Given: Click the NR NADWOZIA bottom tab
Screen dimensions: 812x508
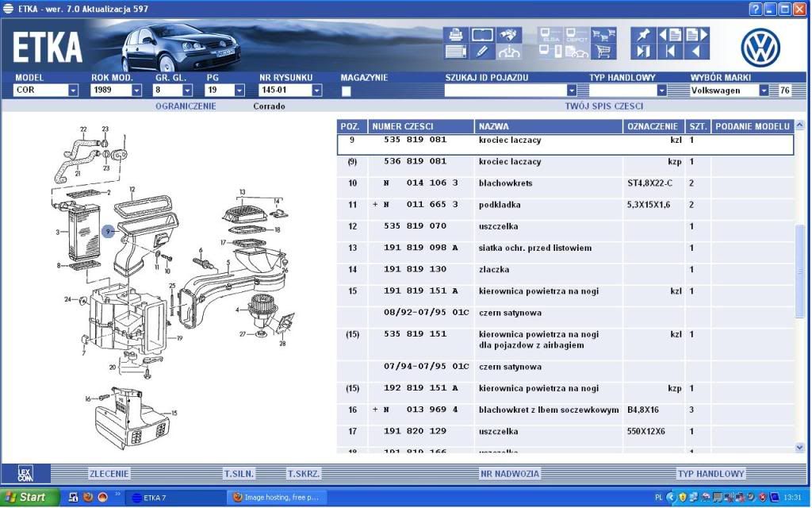Looking at the screenshot, I should click(510, 473).
